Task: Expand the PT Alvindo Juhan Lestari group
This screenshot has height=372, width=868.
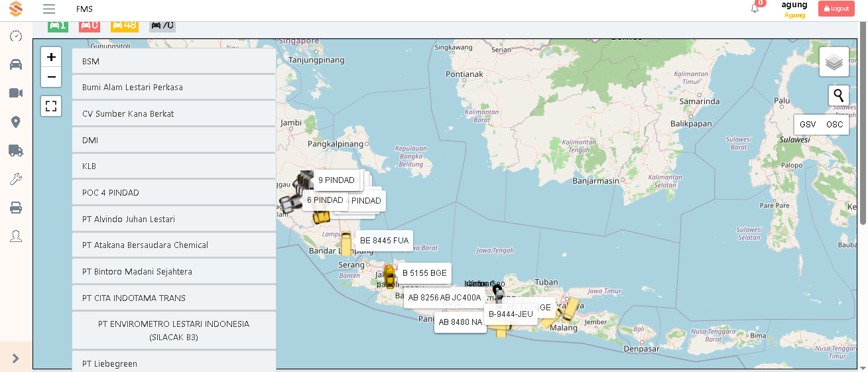Action: coord(174,219)
